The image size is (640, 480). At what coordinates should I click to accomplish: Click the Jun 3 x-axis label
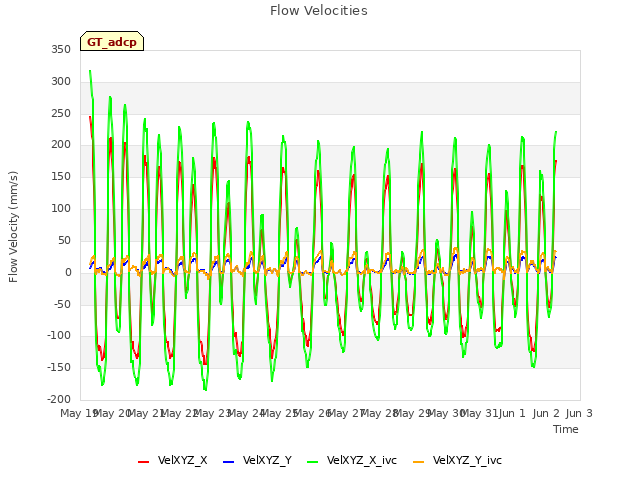click(579, 413)
